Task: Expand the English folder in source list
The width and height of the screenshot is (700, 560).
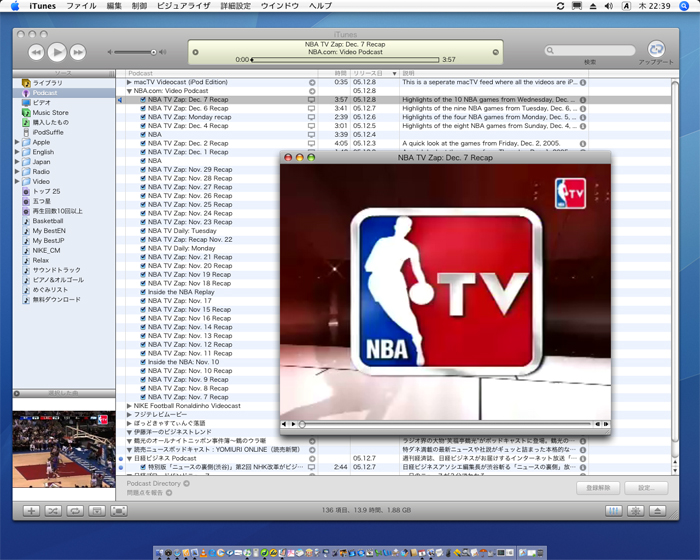Action: pos(17,152)
